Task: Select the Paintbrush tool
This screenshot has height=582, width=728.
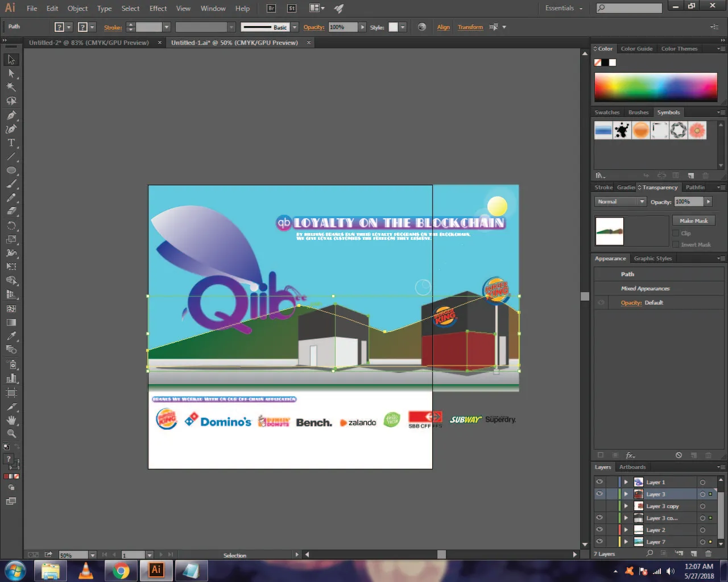Action: (11, 184)
